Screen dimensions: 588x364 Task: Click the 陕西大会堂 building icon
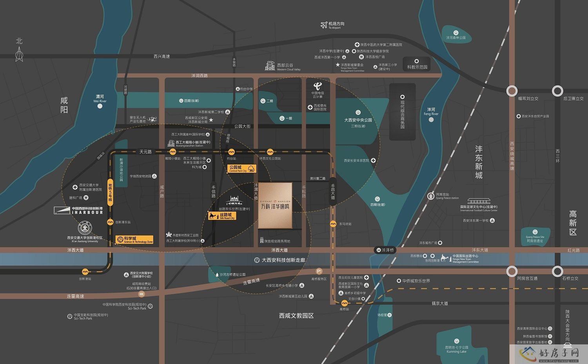(568, 345)
